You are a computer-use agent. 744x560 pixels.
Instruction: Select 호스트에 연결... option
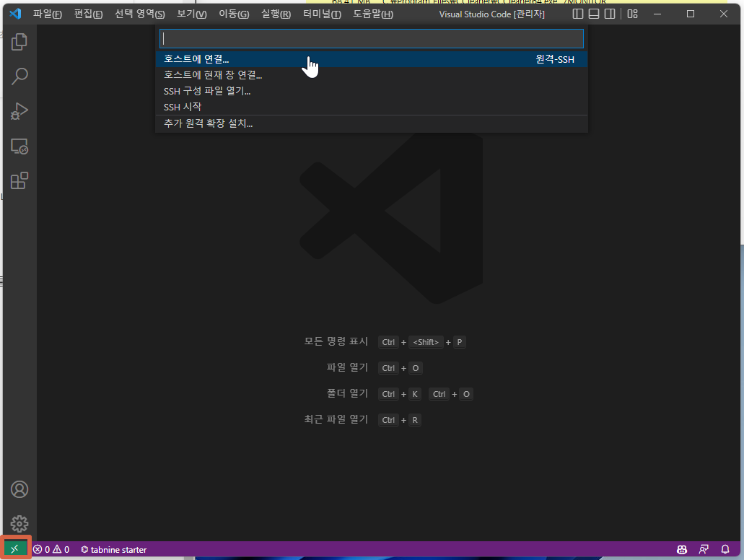372,59
